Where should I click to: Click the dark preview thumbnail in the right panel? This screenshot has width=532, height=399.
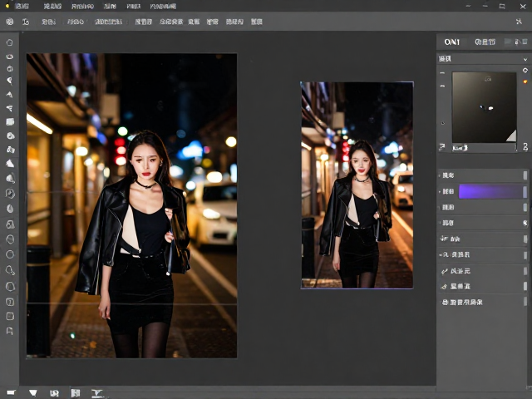tap(484, 107)
